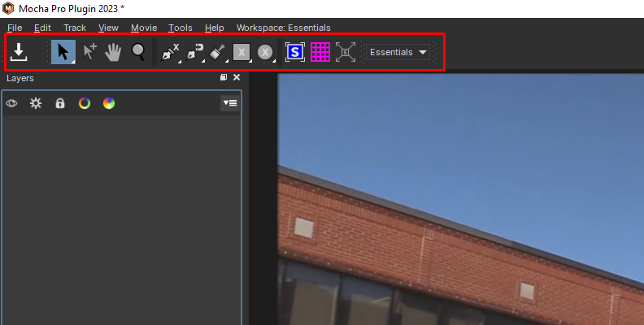The width and height of the screenshot is (644, 325).
Task: Open the View menu
Action: (x=108, y=28)
